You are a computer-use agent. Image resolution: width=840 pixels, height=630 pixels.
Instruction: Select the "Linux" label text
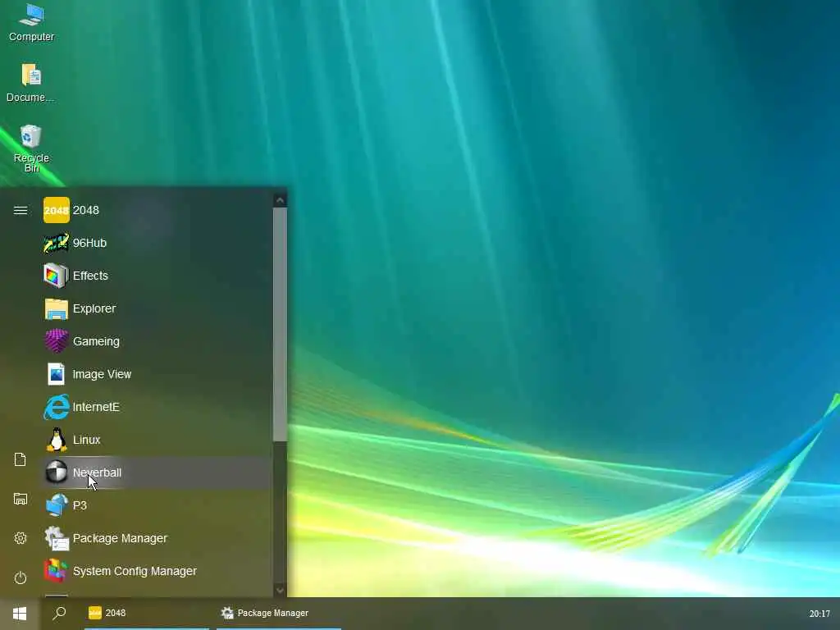click(x=86, y=440)
